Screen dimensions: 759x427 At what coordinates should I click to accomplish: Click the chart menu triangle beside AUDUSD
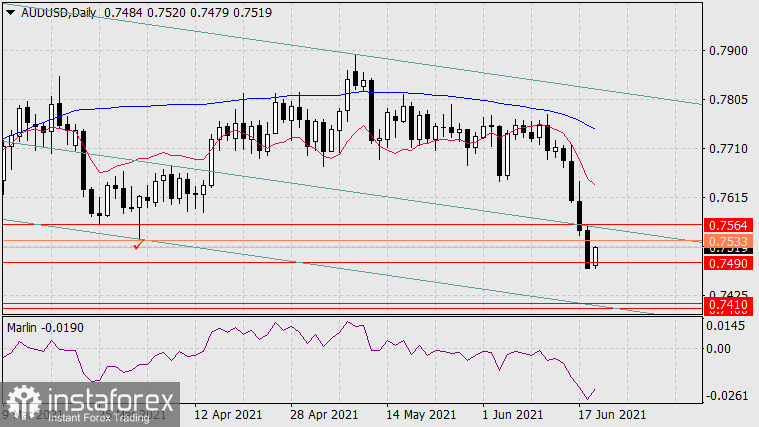[10, 13]
